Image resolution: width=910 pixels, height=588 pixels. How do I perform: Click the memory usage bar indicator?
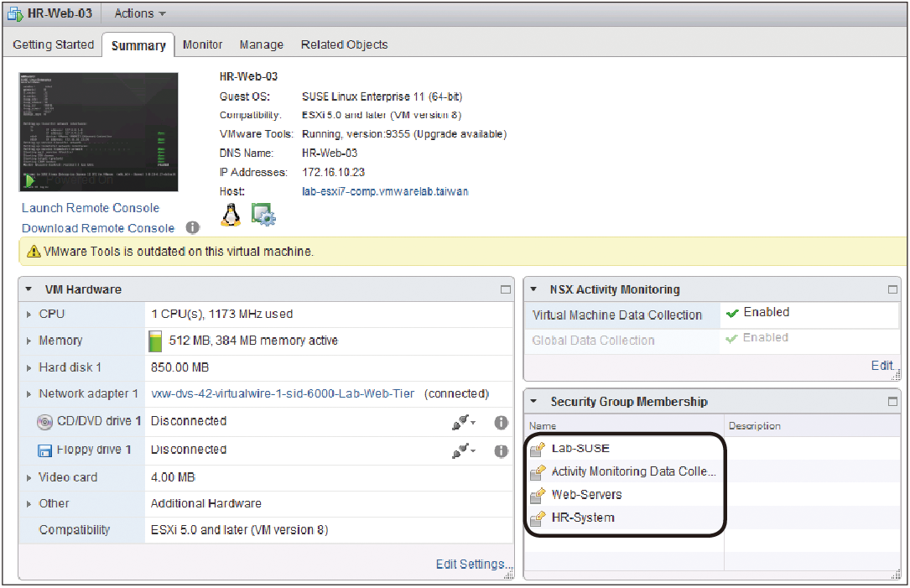pos(155,341)
